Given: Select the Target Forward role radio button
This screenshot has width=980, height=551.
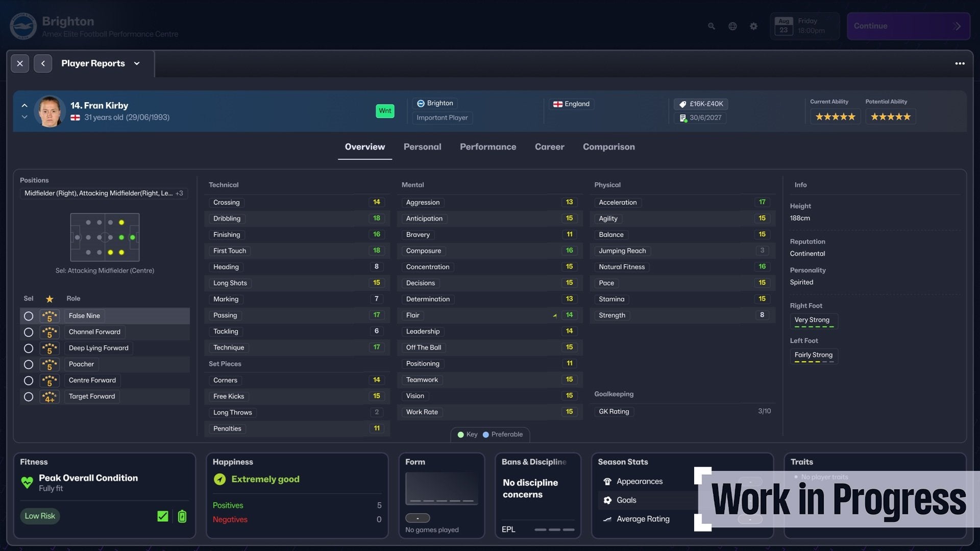Looking at the screenshot, I should [x=29, y=396].
